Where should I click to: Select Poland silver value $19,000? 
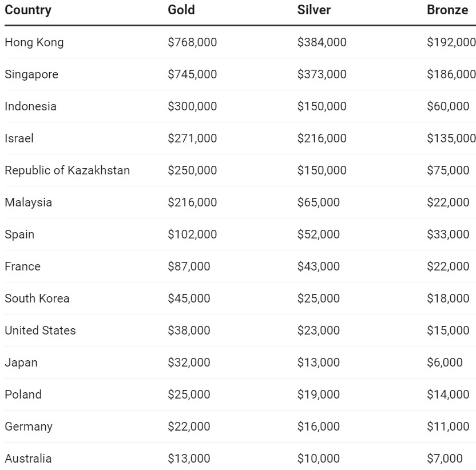pyautogui.click(x=319, y=395)
